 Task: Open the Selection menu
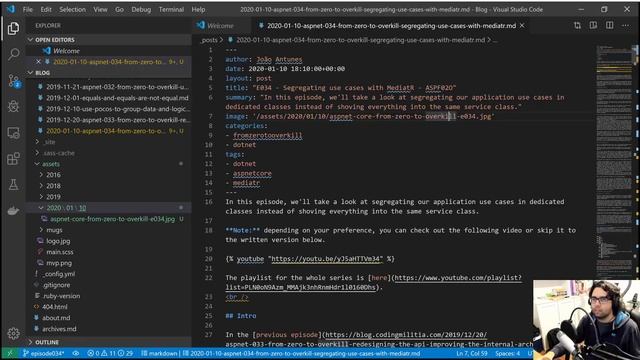click(x=72, y=9)
